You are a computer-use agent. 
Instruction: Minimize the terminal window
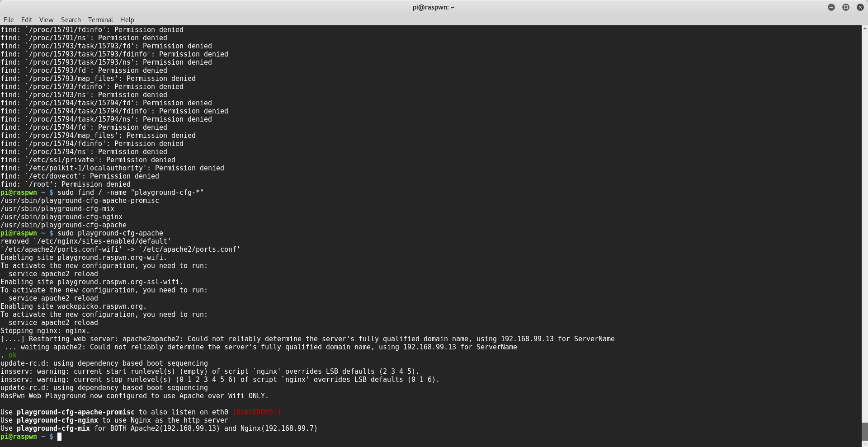click(x=831, y=7)
